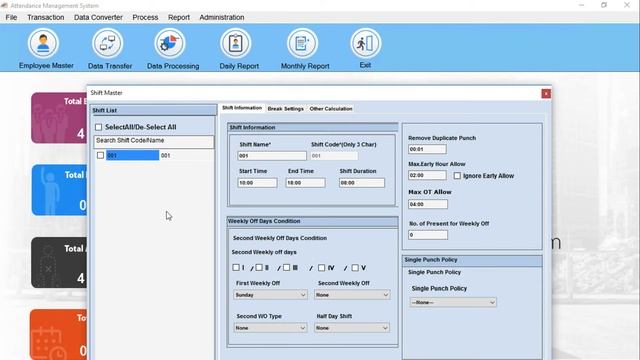640x360 pixels.
Task: Check second weekly off day IV
Action: click(x=322, y=268)
